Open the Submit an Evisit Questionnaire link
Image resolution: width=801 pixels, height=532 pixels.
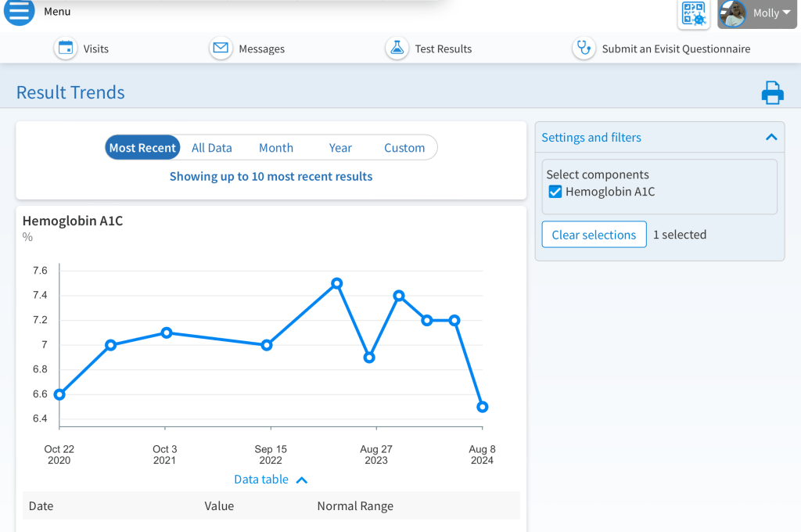(x=676, y=49)
